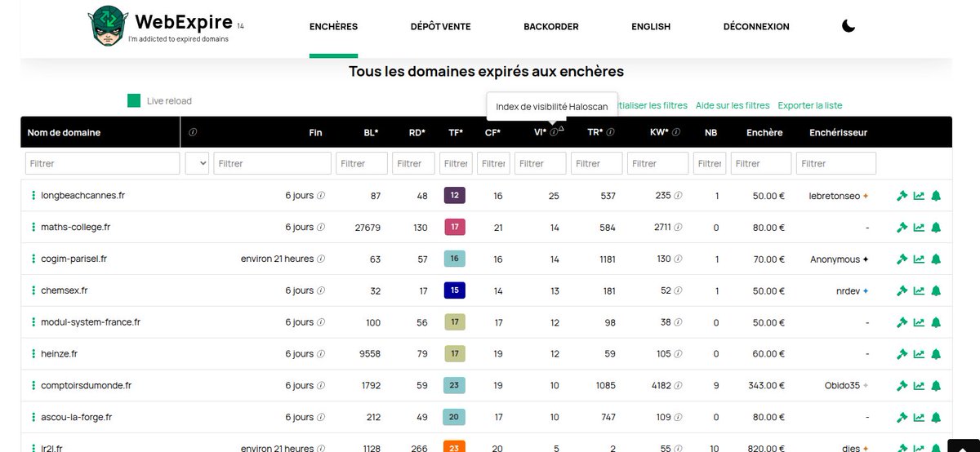Focus the KW filter input field
This screenshot has width=980, height=452.
[657, 163]
